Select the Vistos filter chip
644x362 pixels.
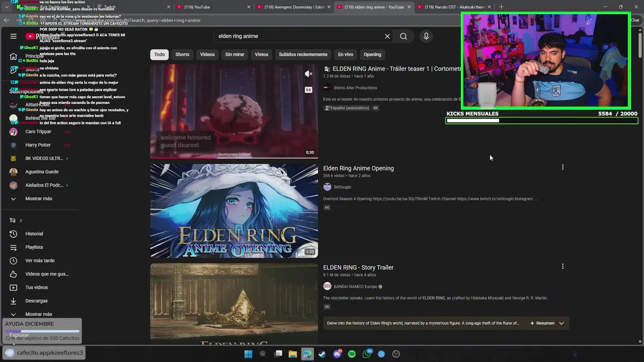[262, 54]
